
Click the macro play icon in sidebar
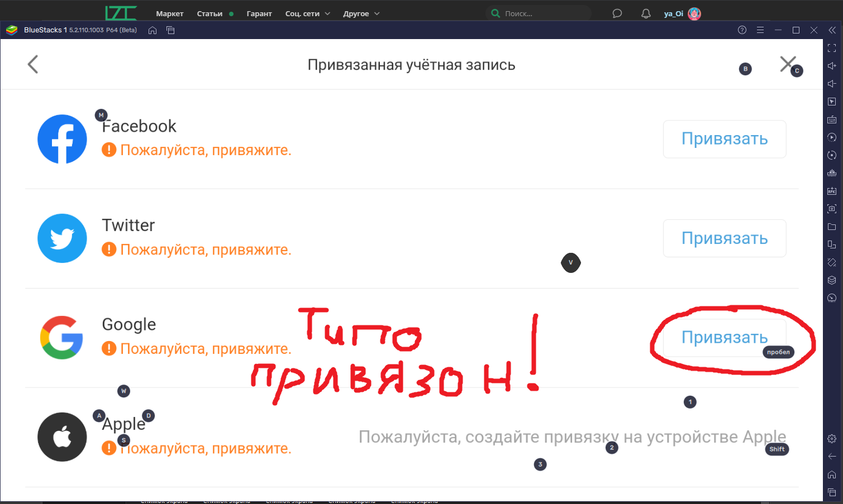pos(832,137)
